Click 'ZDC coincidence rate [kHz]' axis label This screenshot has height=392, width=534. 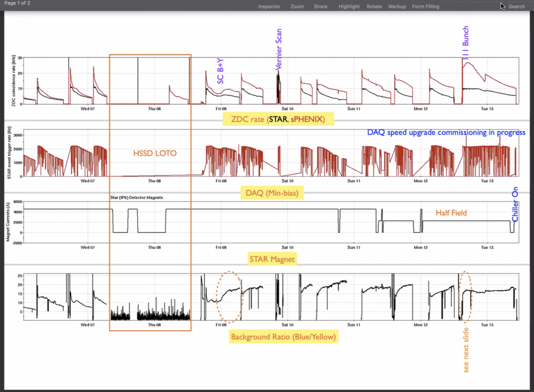[14, 81]
